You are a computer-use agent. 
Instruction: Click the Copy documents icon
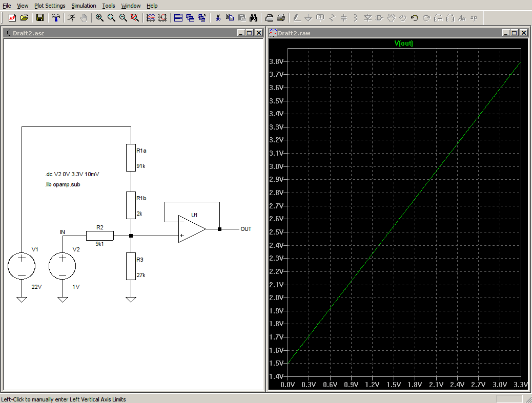pos(230,17)
